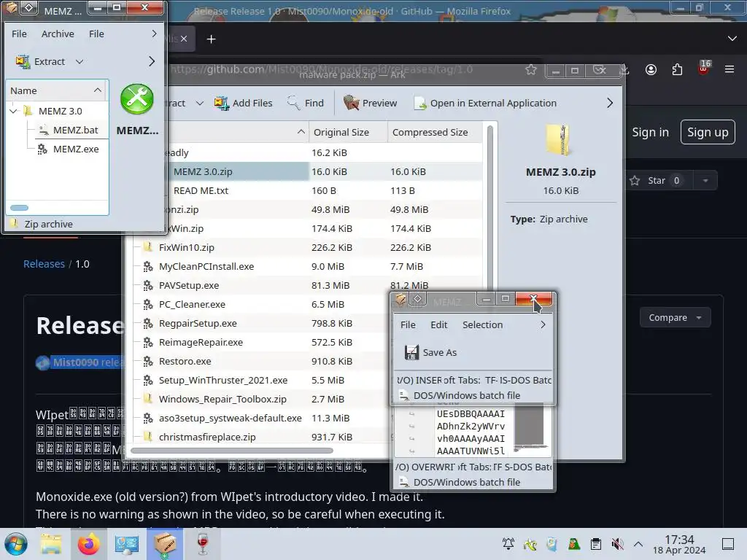Expand the hidden menus chevron in MEMZ menu bar

[x=153, y=34]
